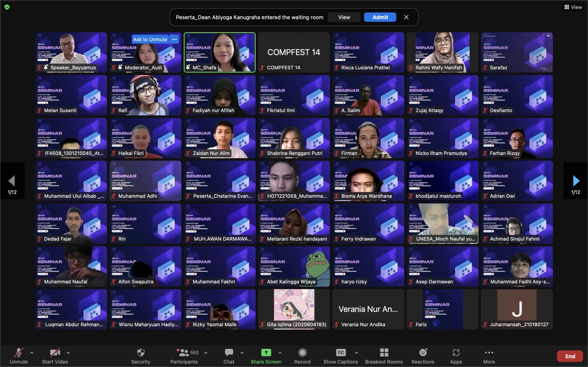Click Ask to Unmute on Moderator_Audi
Image resolution: width=588 pixels, height=367 pixels.
(150, 39)
